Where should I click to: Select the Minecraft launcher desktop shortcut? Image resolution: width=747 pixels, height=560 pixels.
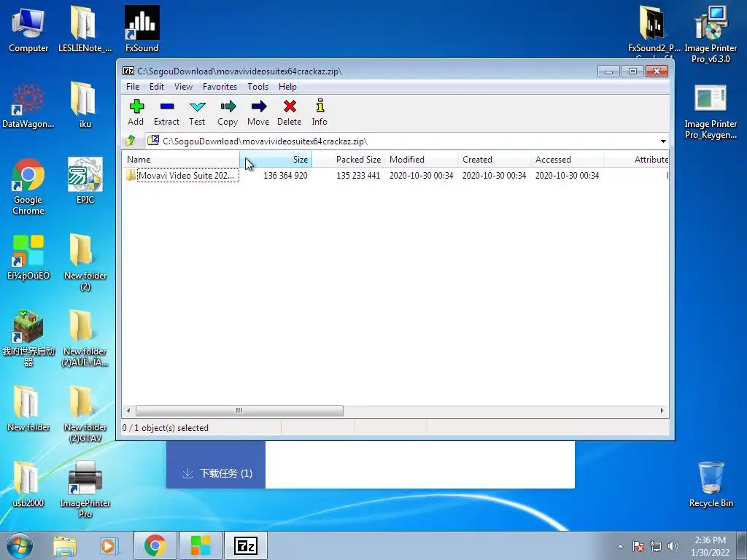pyautogui.click(x=28, y=338)
